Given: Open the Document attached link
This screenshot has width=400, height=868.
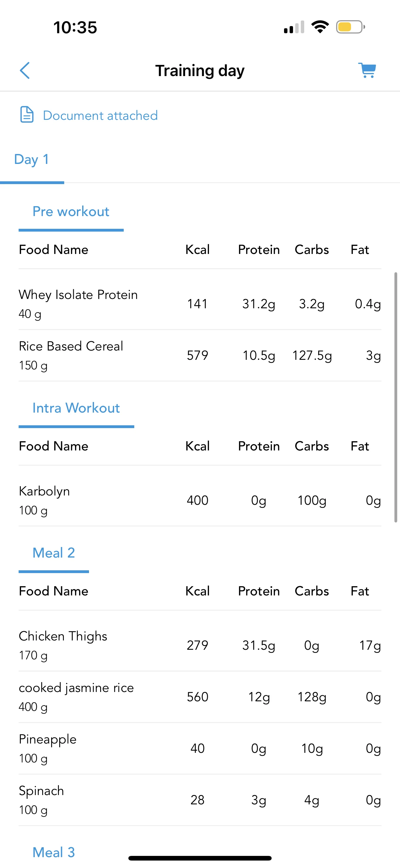Looking at the screenshot, I should [100, 115].
